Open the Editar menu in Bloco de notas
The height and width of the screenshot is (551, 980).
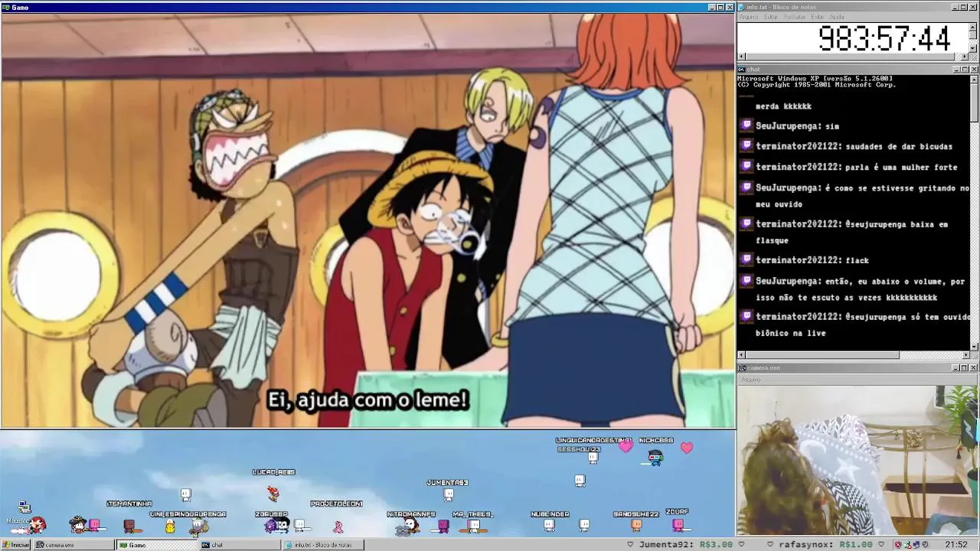coord(770,17)
